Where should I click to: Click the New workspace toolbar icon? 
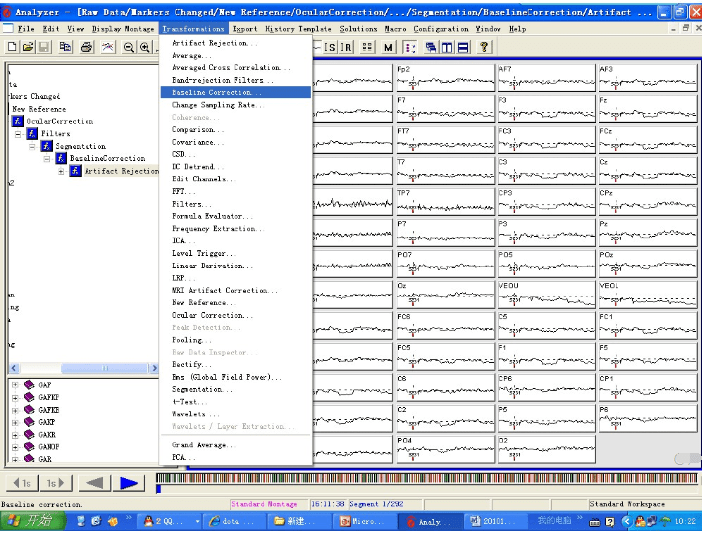pos(13,47)
